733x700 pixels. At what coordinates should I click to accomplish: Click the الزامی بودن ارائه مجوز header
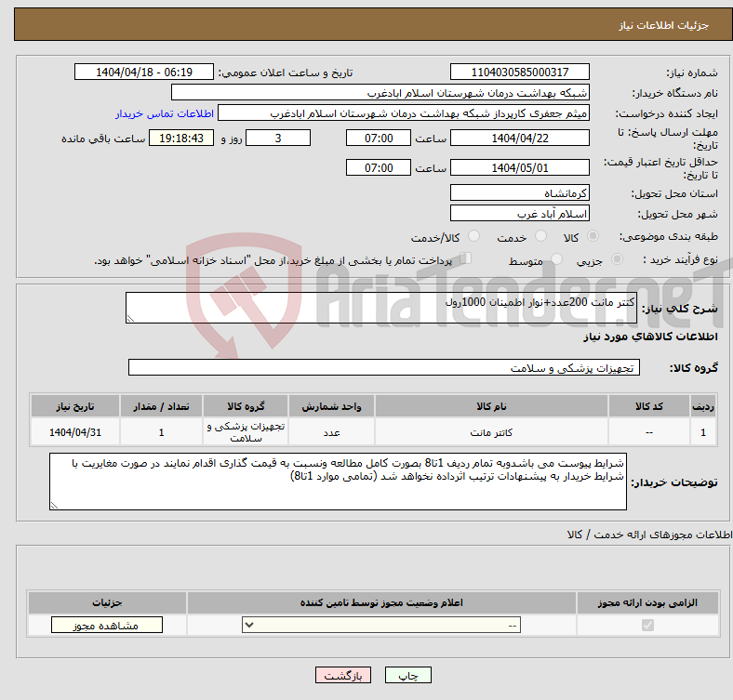[647, 602]
